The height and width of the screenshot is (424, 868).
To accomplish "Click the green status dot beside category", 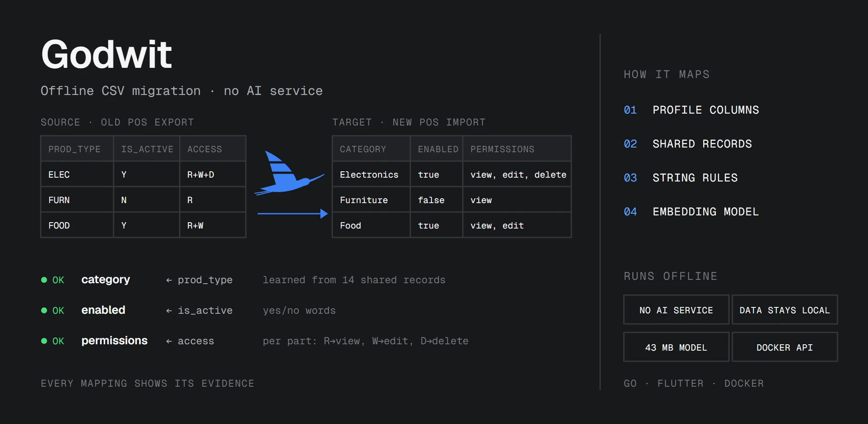I will tap(44, 280).
